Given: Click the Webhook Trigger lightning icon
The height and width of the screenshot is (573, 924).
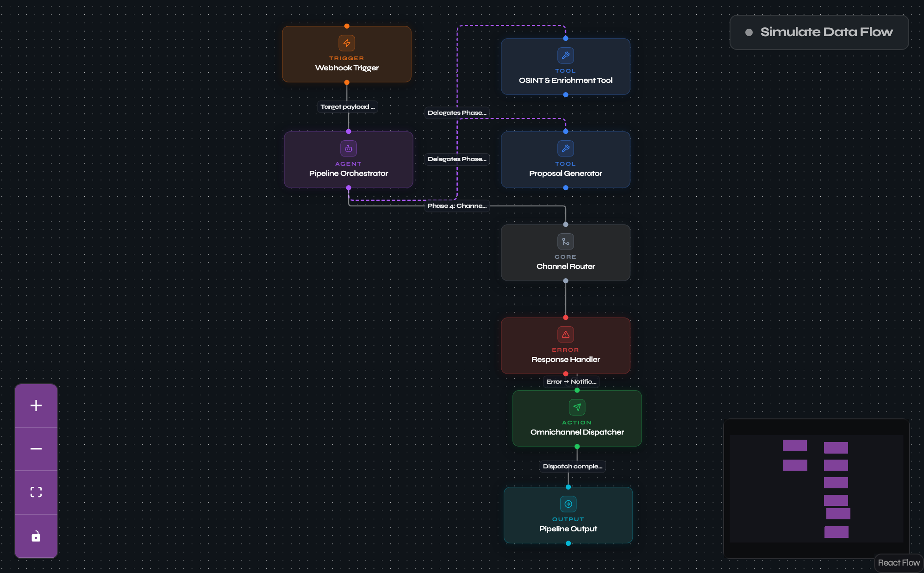Looking at the screenshot, I should pos(347,43).
